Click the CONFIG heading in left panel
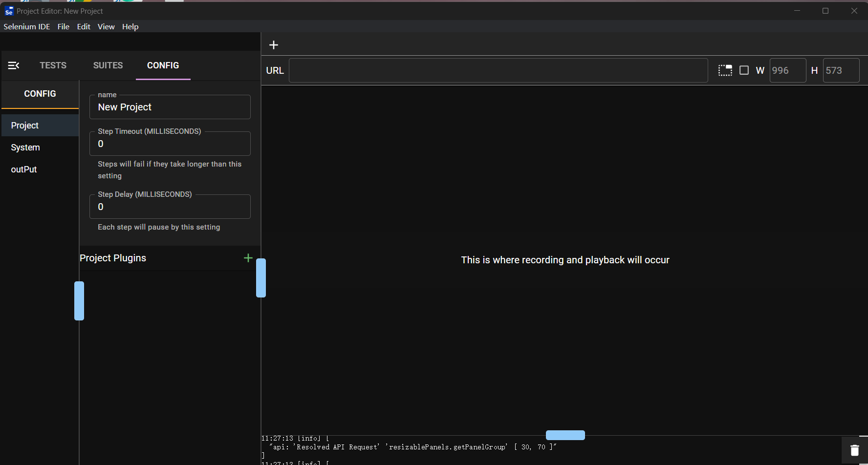Viewport: 868px width, 465px height. [x=40, y=94]
